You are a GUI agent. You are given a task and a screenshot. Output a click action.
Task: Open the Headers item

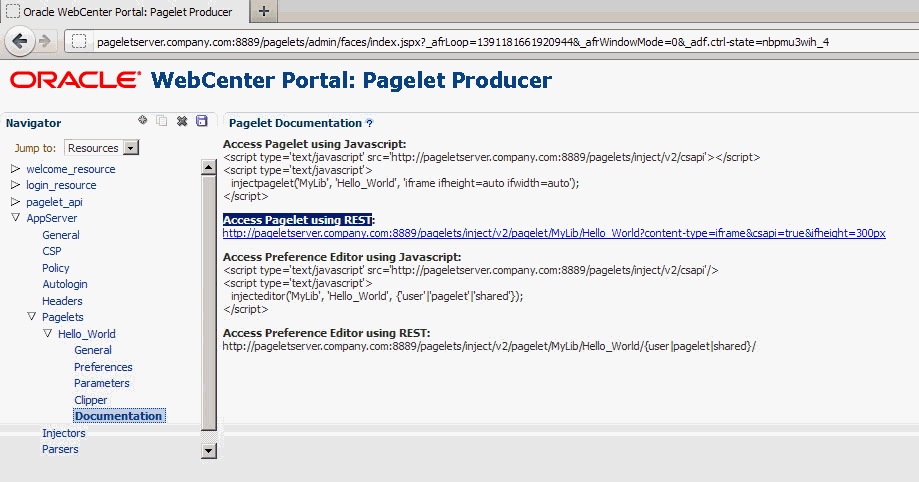62,301
